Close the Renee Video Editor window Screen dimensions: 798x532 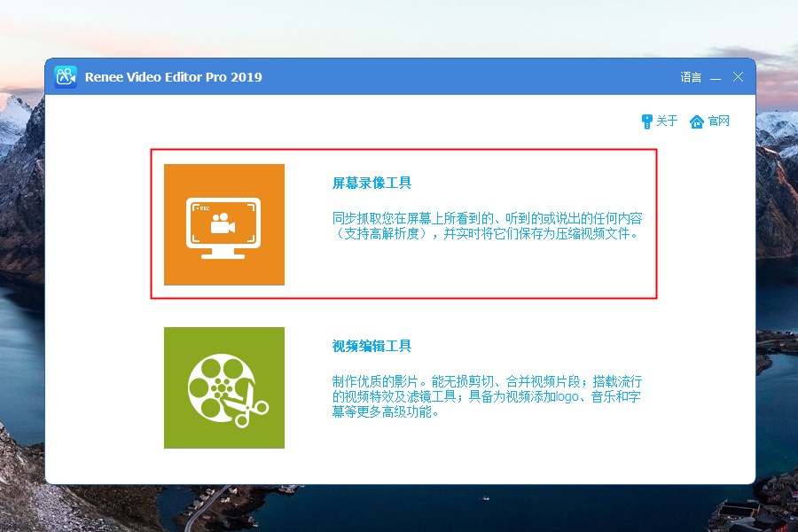pos(738,77)
